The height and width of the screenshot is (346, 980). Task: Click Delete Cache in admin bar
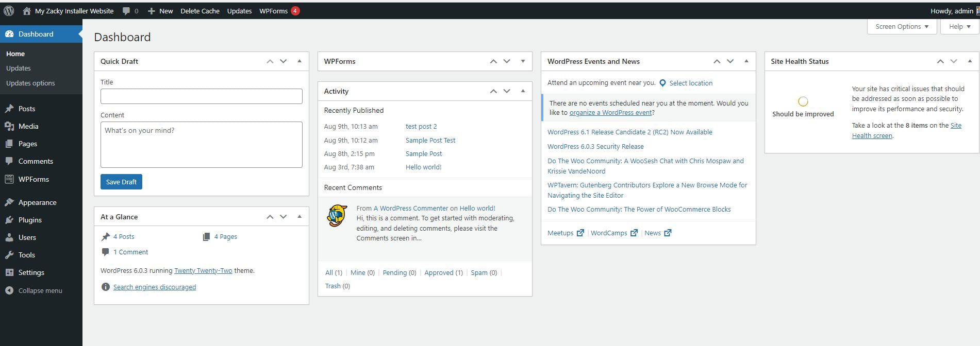coord(200,11)
